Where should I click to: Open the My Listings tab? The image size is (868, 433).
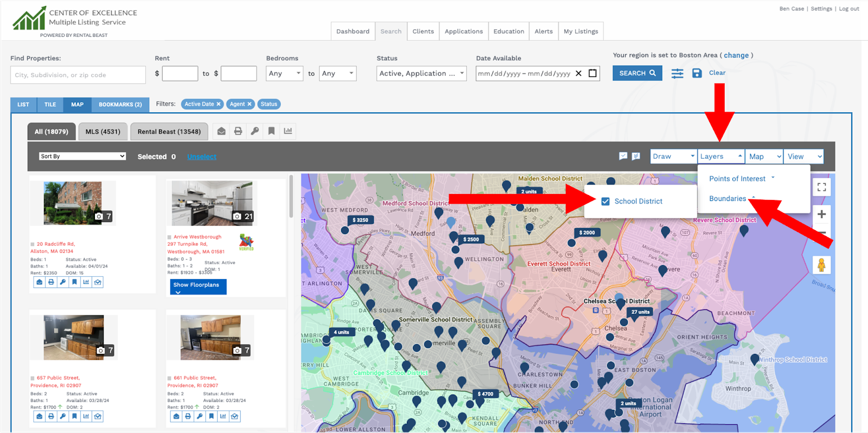tap(581, 31)
